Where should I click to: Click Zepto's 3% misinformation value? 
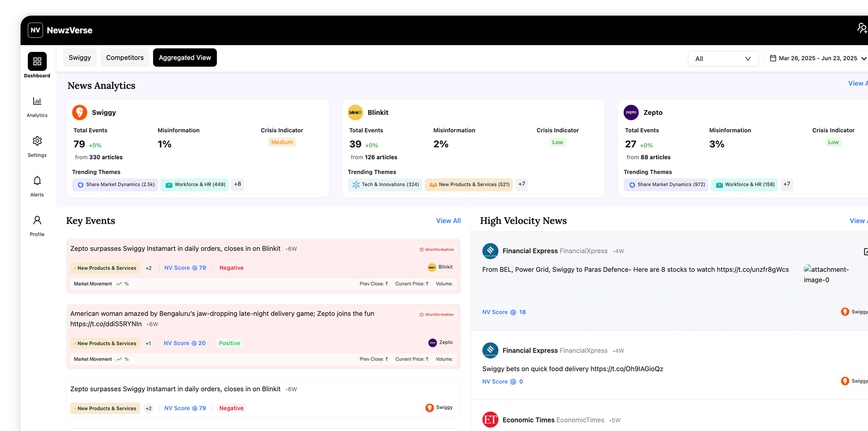717,144
